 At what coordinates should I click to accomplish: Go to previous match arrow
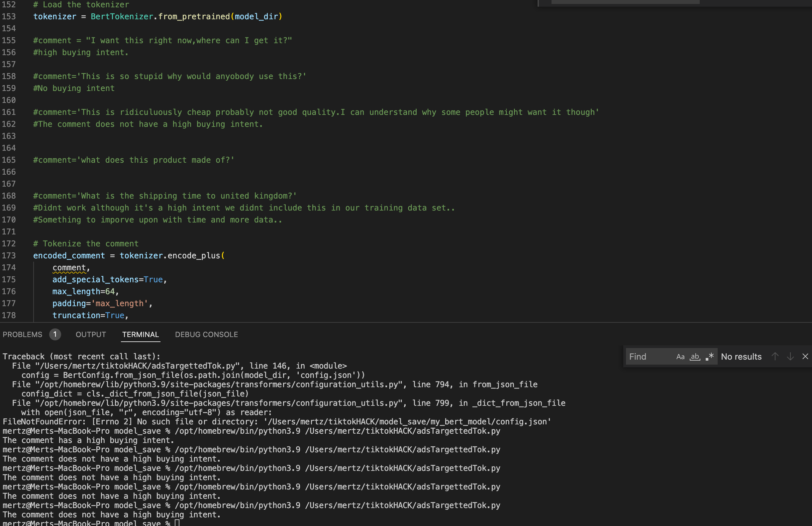click(x=775, y=357)
